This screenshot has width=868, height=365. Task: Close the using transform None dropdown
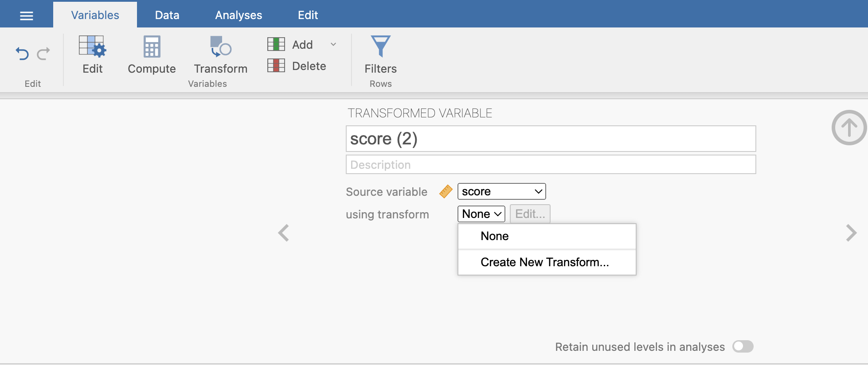coord(481,214)
